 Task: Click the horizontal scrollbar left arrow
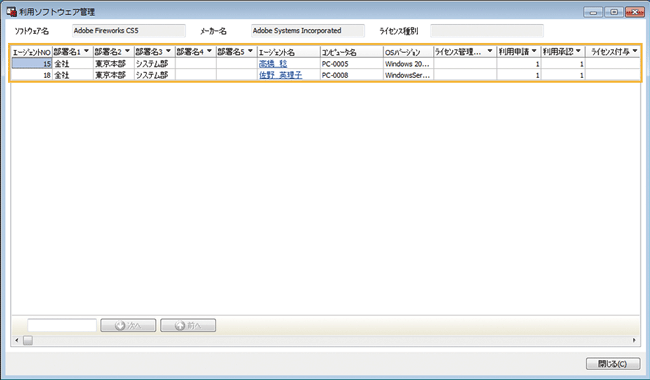click(17, 340)
